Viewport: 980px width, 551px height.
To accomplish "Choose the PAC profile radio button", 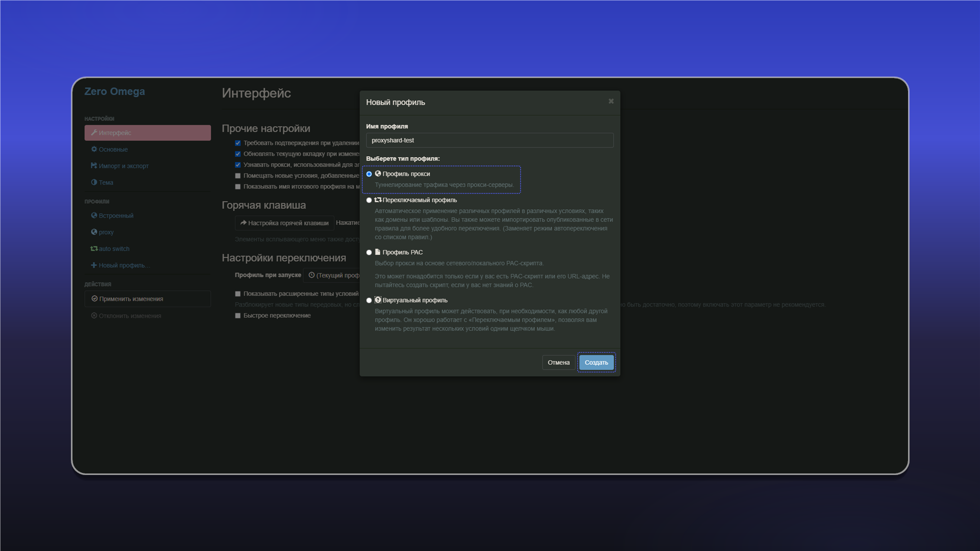I will (x=369, y=253).
